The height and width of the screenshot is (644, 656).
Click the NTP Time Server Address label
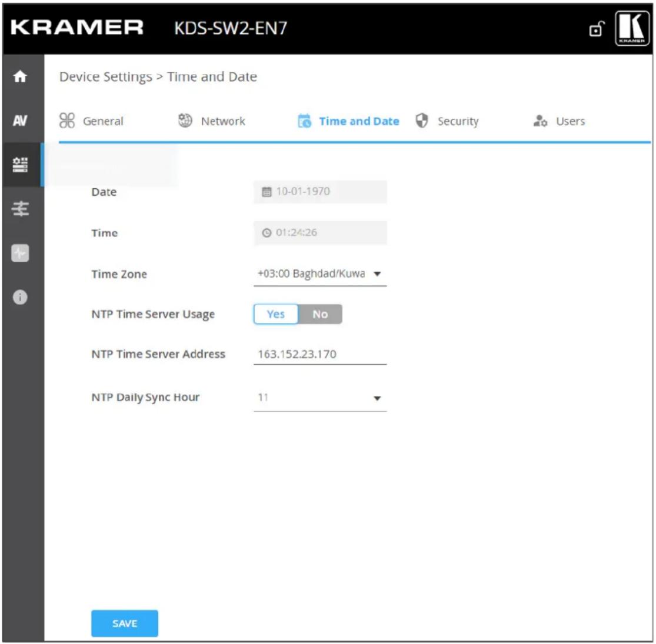tap(159, 354)
